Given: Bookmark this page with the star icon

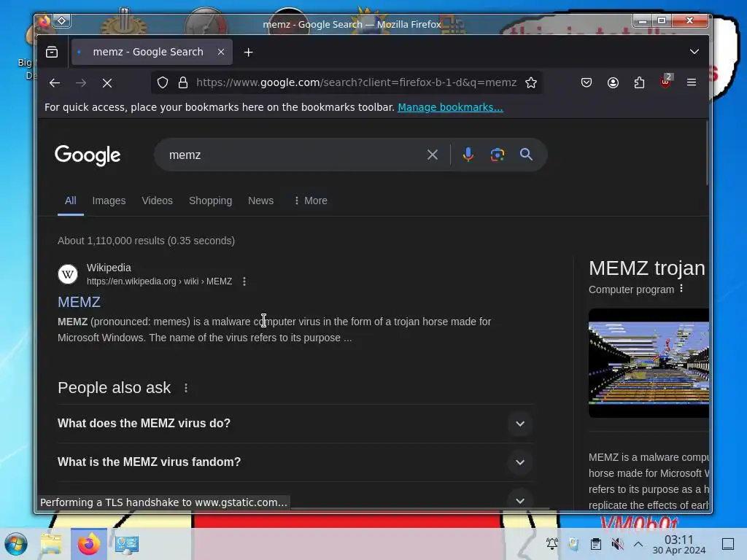Looking at the screenshot, I should (x=531, y=82).
